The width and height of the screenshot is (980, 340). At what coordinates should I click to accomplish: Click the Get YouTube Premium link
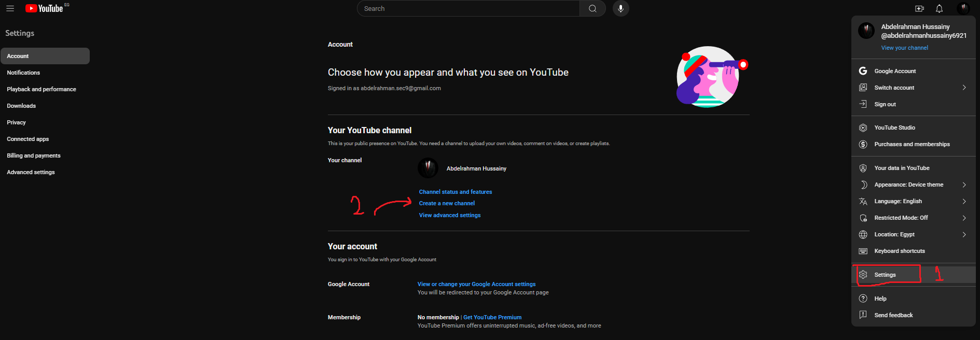492,317
